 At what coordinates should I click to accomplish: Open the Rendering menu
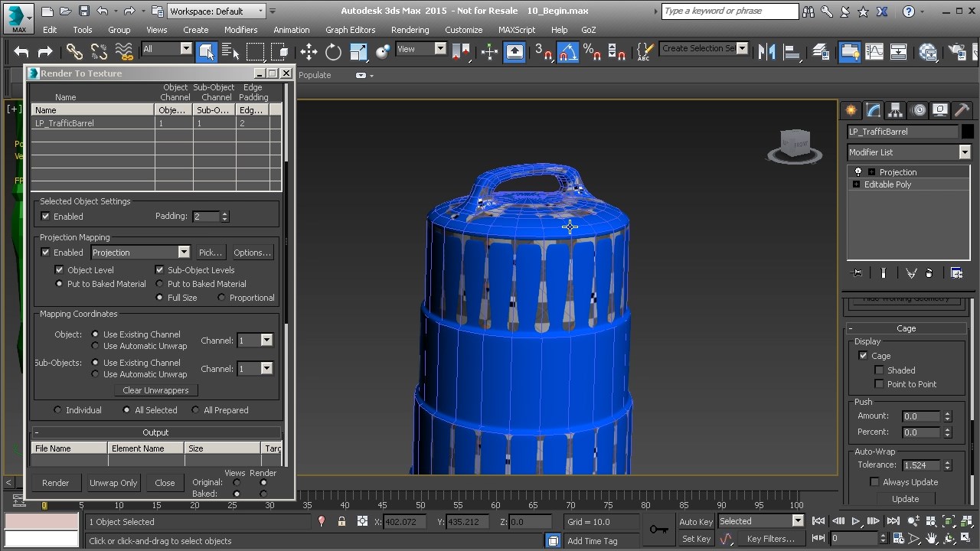click(x=410, y=30)
